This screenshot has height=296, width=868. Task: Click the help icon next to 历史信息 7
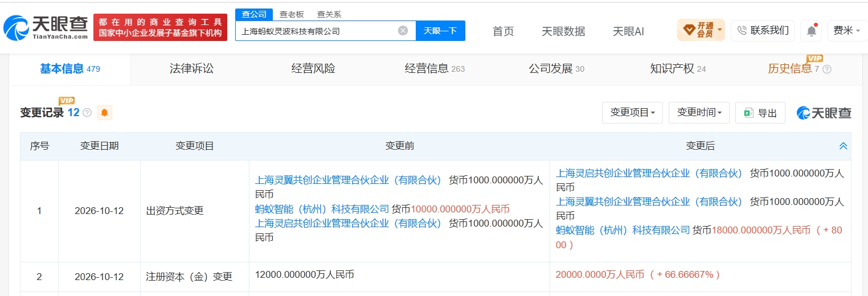(x=827, y=69)
